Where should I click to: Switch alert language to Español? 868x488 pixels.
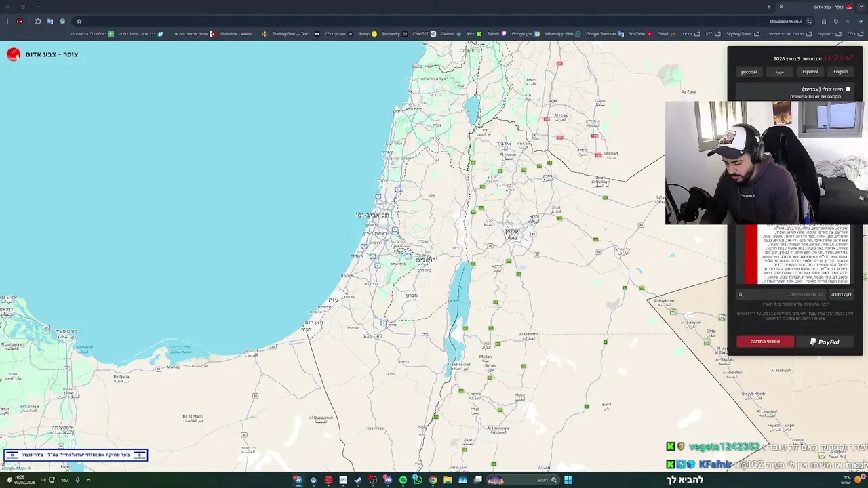click(810, 72)
